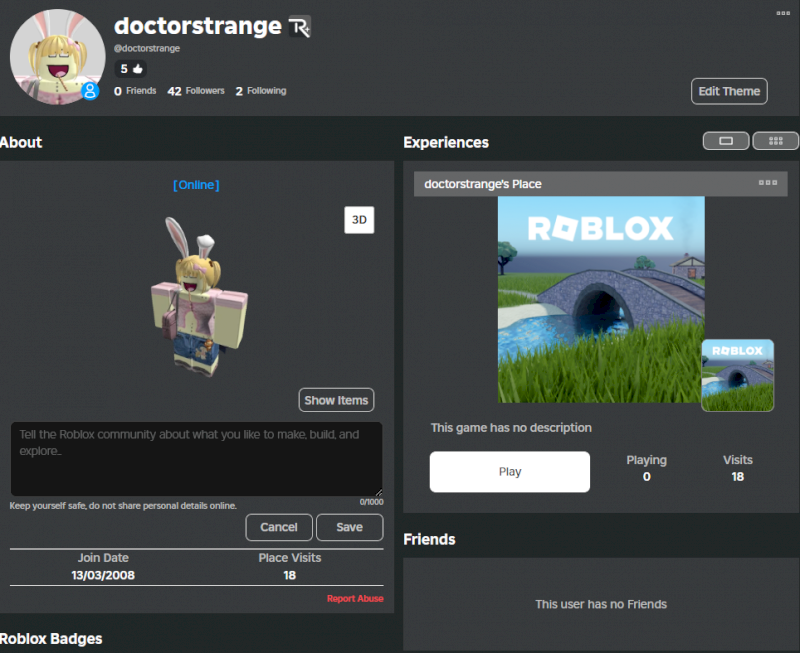Click 'Keep yourself safe' warning text
800x653 pixels.
[123, 506]
